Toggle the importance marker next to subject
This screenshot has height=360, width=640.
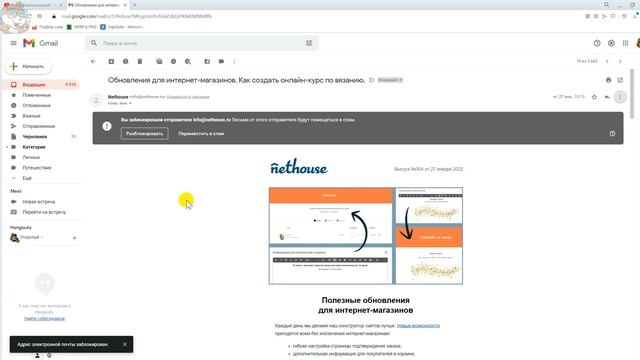[x=371, y=80]
